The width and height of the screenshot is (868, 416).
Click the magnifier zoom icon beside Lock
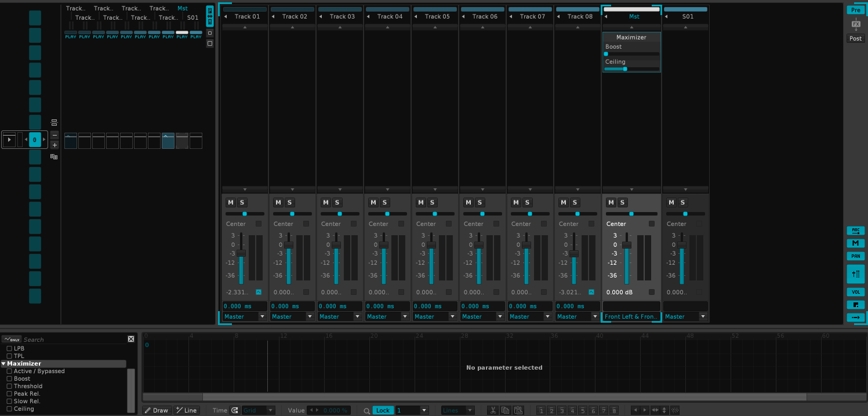click(x=366, y=410)
